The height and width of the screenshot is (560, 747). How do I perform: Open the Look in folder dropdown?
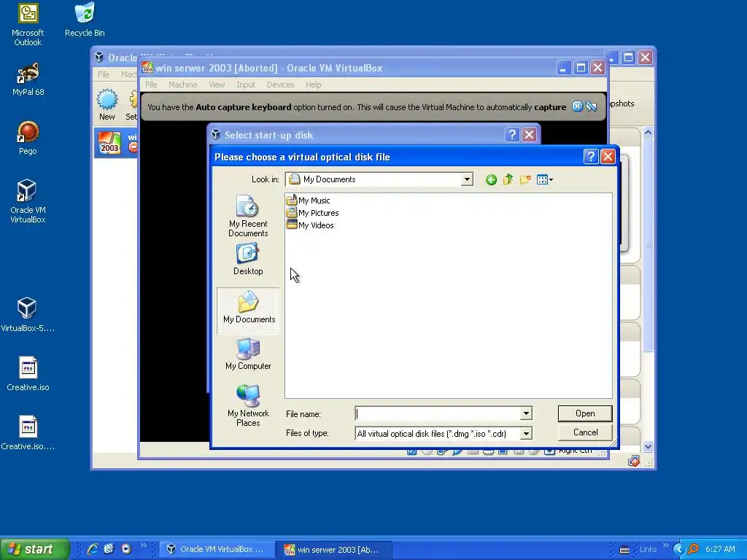(467, 179)
